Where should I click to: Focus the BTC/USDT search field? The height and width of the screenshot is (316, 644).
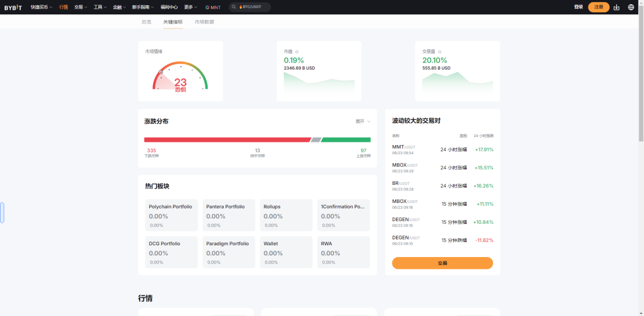click(x=250, y=7)
